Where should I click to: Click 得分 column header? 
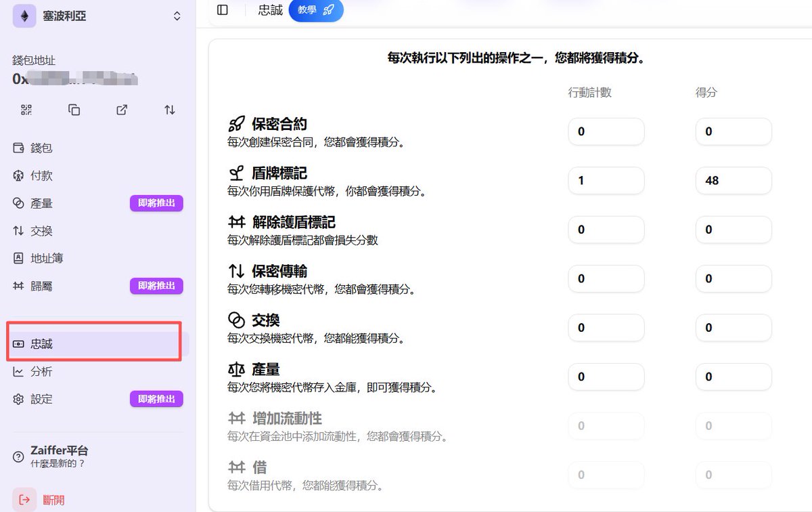[x=706, y=92]
